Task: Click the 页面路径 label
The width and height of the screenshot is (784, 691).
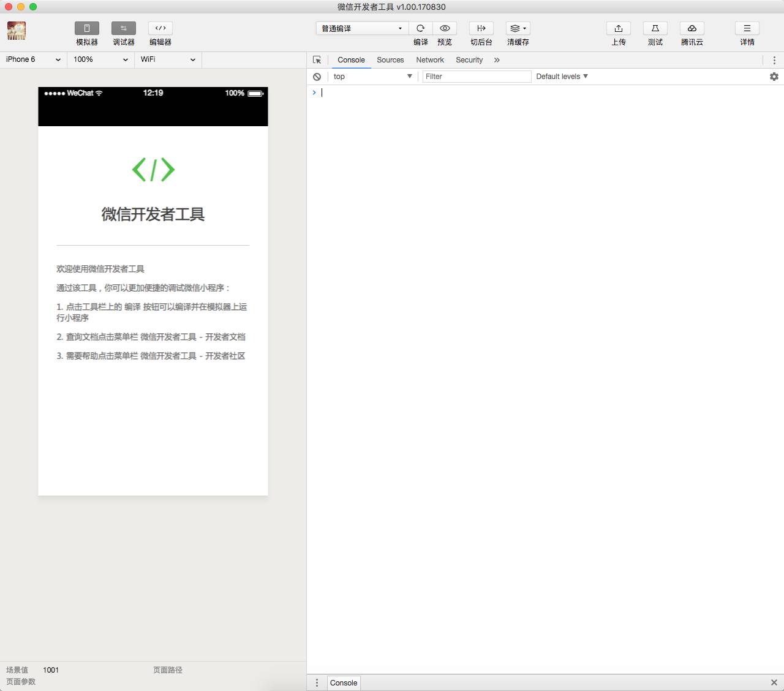Action: tap(168, 670)
